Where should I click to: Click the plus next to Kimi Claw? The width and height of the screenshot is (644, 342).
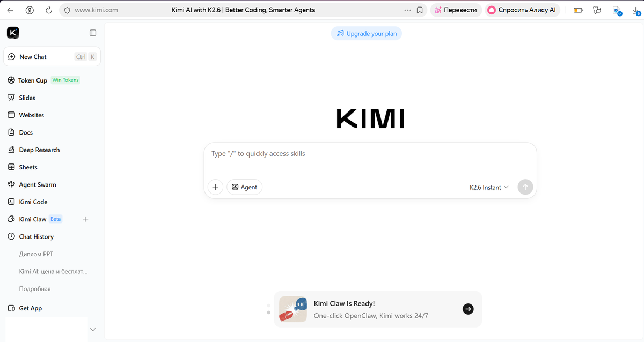(85, 219)
